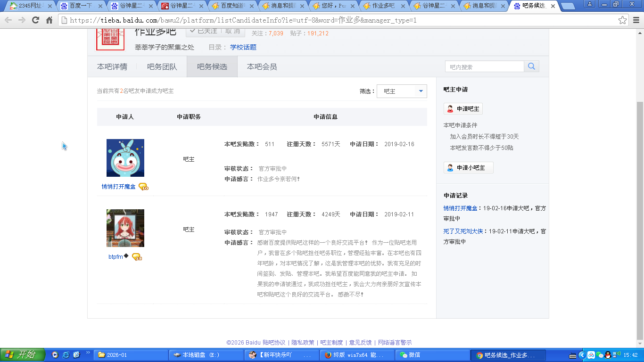
Task: Click the browser reload icon
Action: pos(35,20)
